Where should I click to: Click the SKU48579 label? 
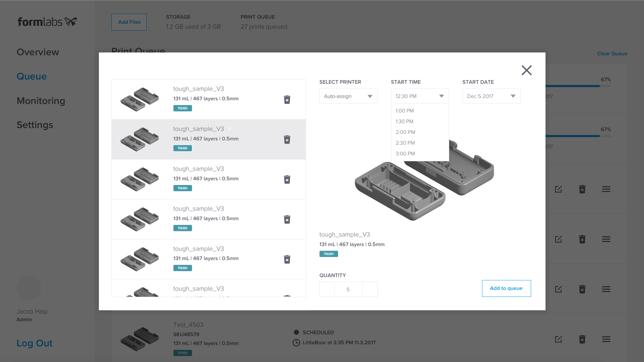click(186, 334)
